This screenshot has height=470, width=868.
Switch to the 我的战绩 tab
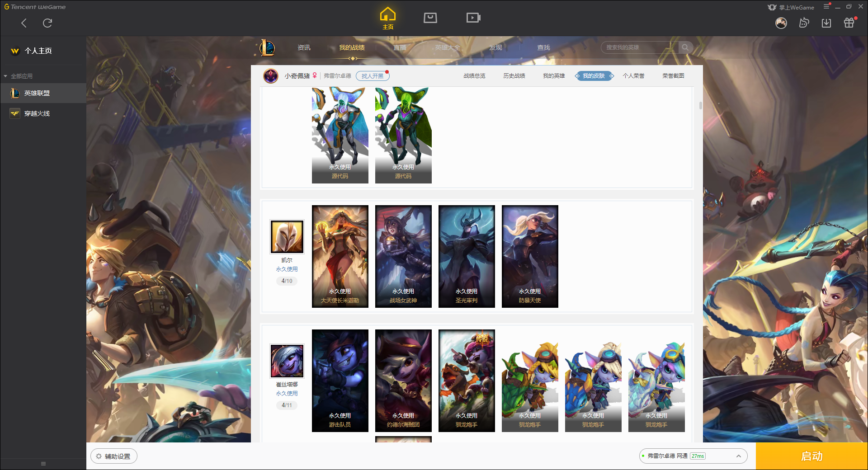(x=352, y=47)
